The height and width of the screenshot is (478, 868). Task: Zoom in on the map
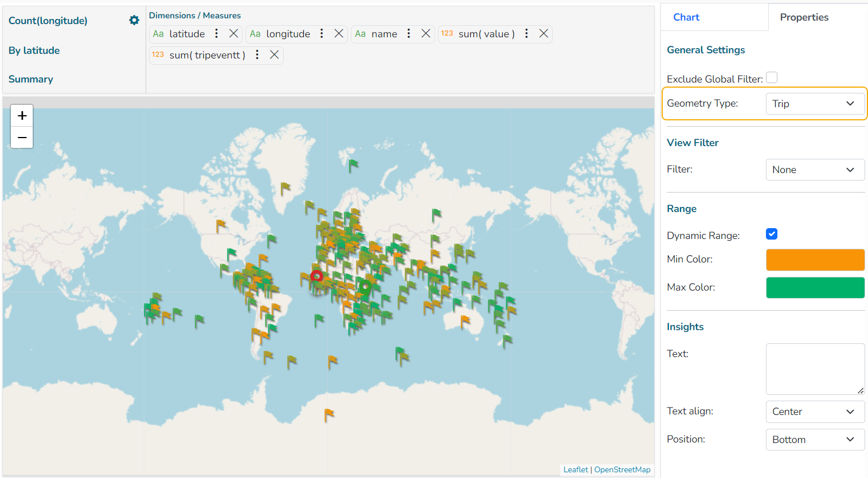pyautogui.click(x=22, y=116)
